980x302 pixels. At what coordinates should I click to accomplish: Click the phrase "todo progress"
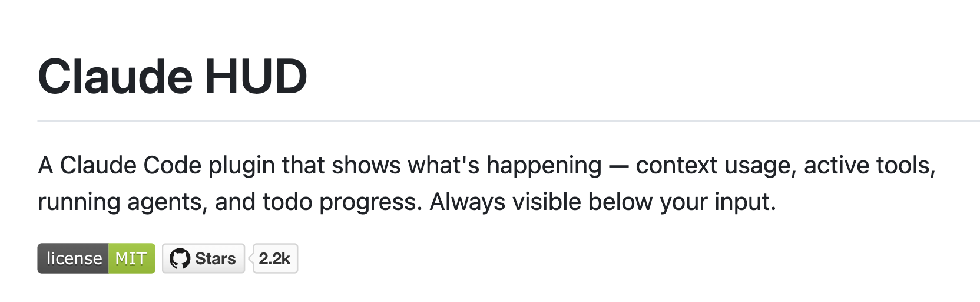coord(342,202)
